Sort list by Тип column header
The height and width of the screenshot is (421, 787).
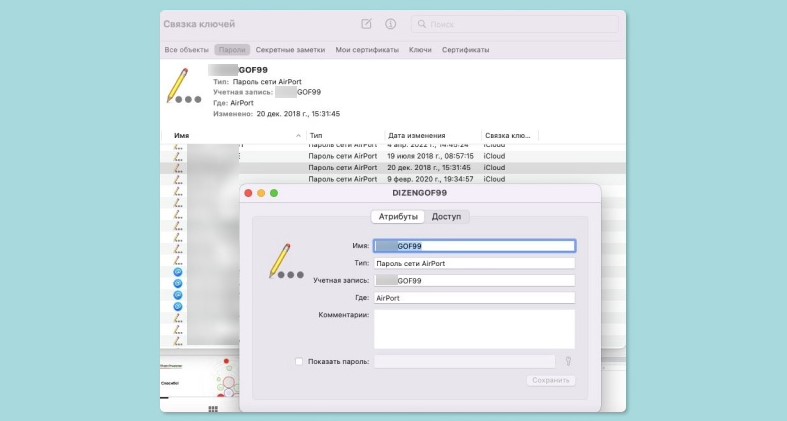[345, 135]
